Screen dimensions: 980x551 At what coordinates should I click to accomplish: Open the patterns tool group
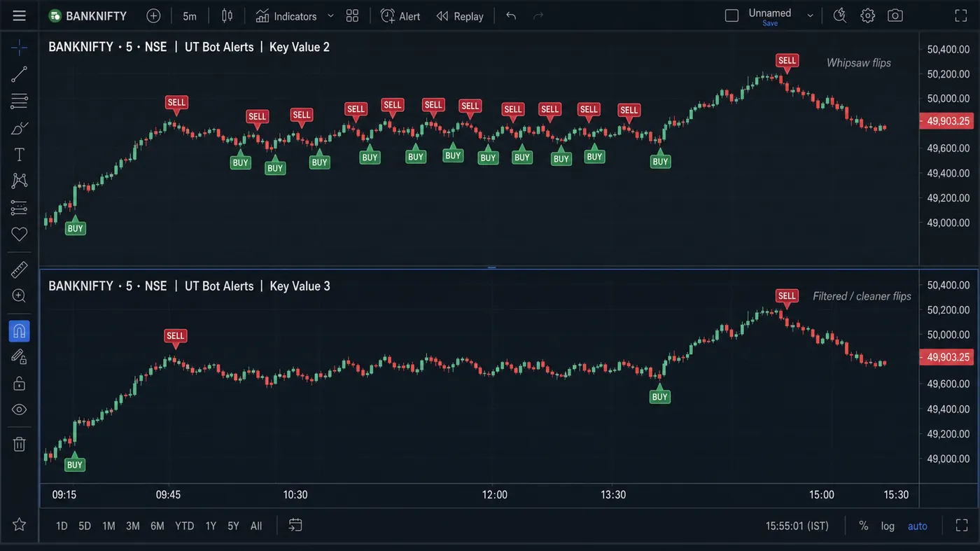pyautogui.click(x=19, y=181)
